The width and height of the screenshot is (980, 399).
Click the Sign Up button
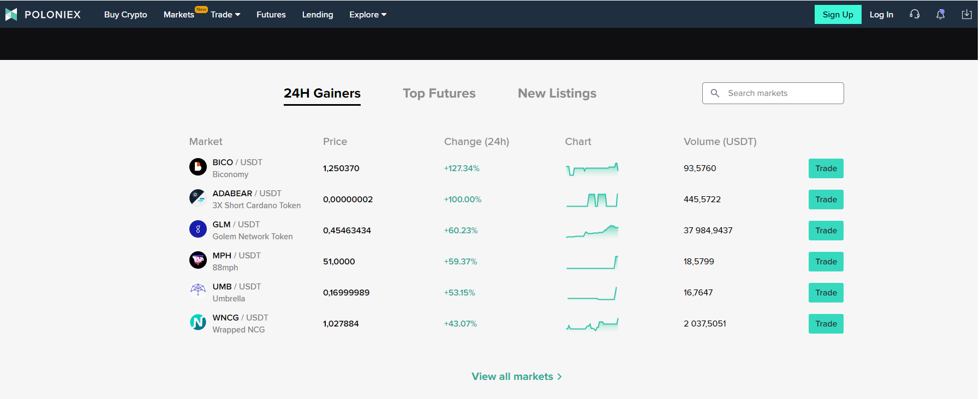tap(838, 15)
